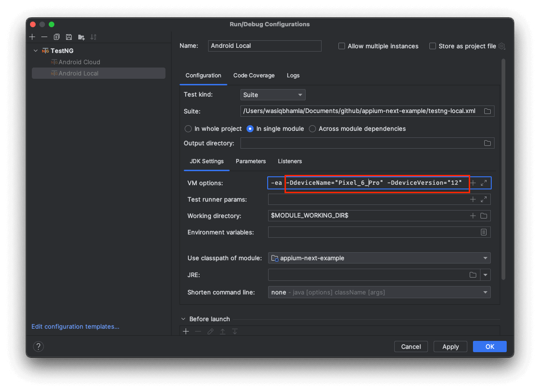Edit the selected Before launch task
This screenshot has width=540, height=392.
click(x=210, y=331)
